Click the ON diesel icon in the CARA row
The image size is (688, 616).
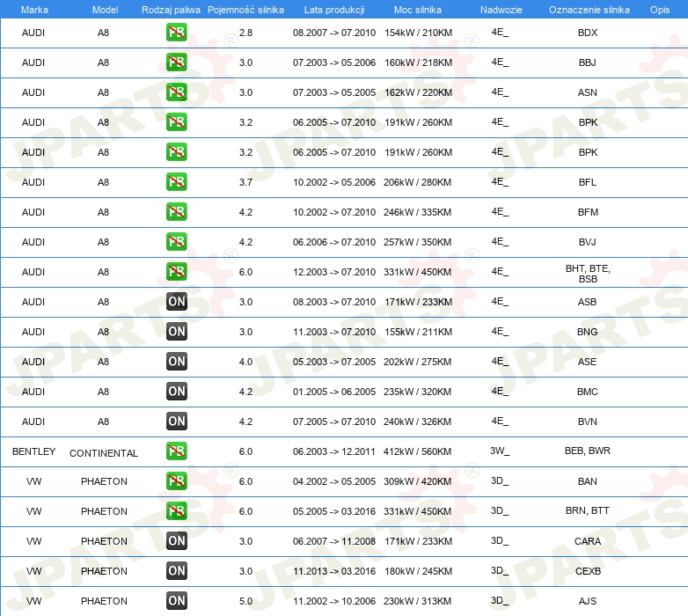176,540
